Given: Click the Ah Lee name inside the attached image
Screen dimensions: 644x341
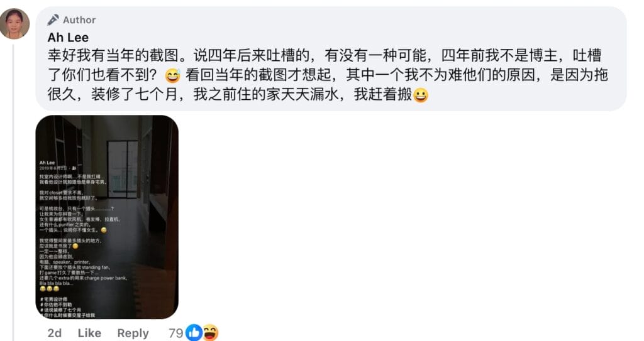Looking at the screenshot, I should click(47, 163).
